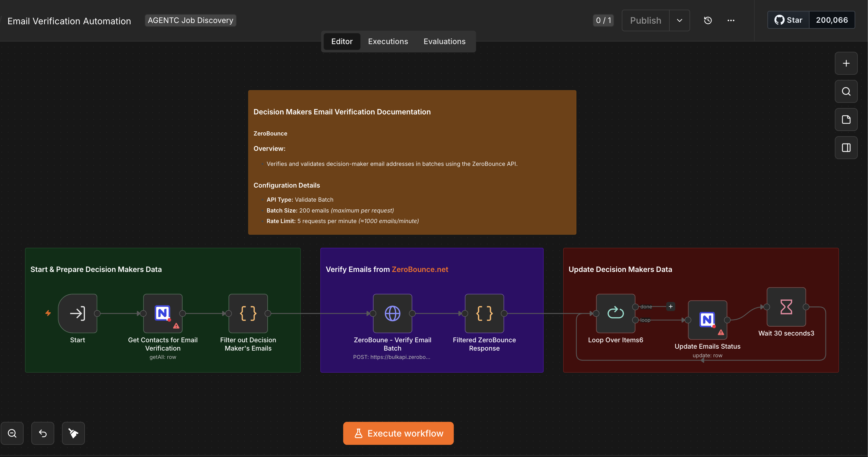Switch to the Executions tab
This screenshot has height=457, width=868.
point(388,42)
